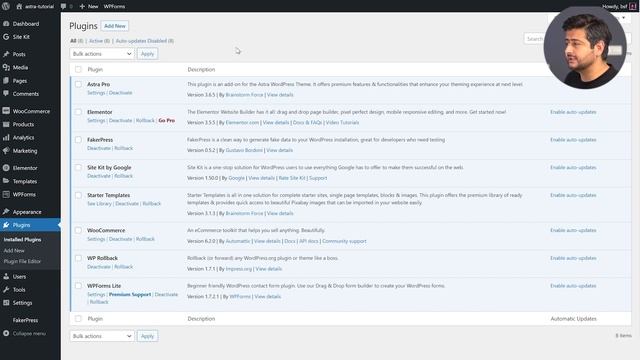Viewport: 640px width, 360px height.
Task: Open Video Tutorials link for Elementor
Action: tap(342, 122)
